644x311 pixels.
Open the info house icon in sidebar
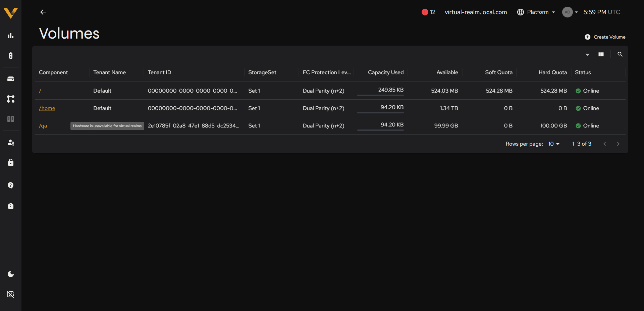click(11, 206)
